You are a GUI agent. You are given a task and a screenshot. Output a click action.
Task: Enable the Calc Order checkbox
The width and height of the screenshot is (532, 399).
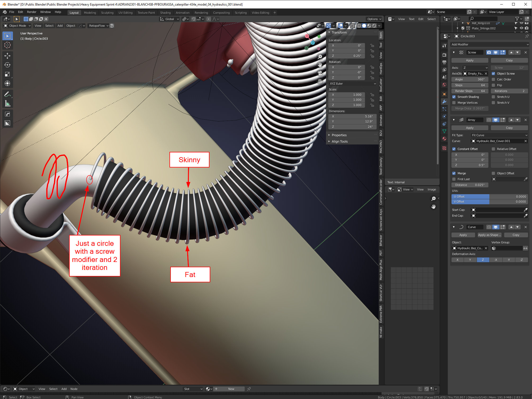[493, 79]
